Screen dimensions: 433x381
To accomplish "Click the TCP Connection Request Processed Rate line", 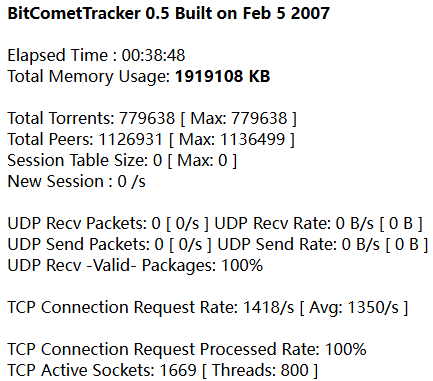I will tap(187, 349).
